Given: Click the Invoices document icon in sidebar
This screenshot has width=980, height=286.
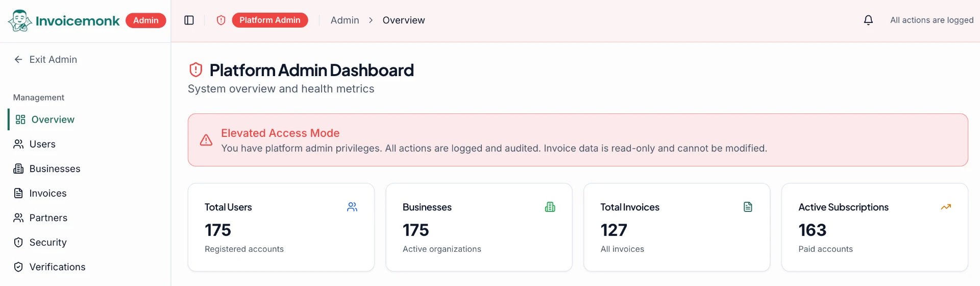Looking at the screenshot, I should [18, 193].
